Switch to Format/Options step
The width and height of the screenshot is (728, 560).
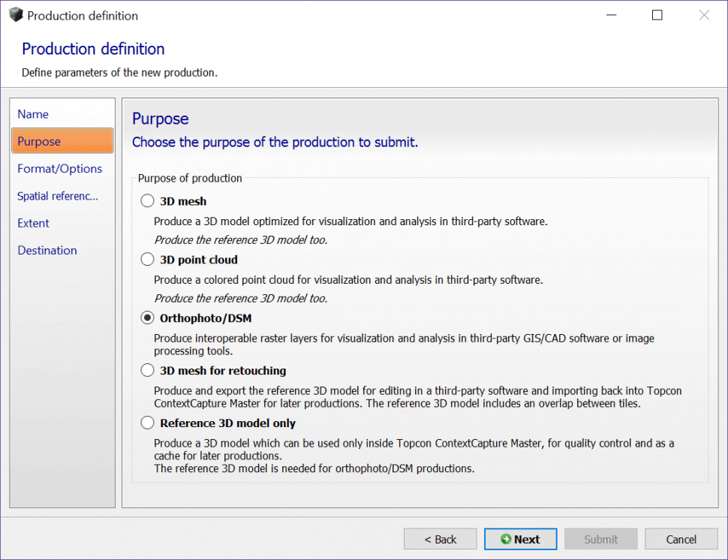click(x=60, y=169)
